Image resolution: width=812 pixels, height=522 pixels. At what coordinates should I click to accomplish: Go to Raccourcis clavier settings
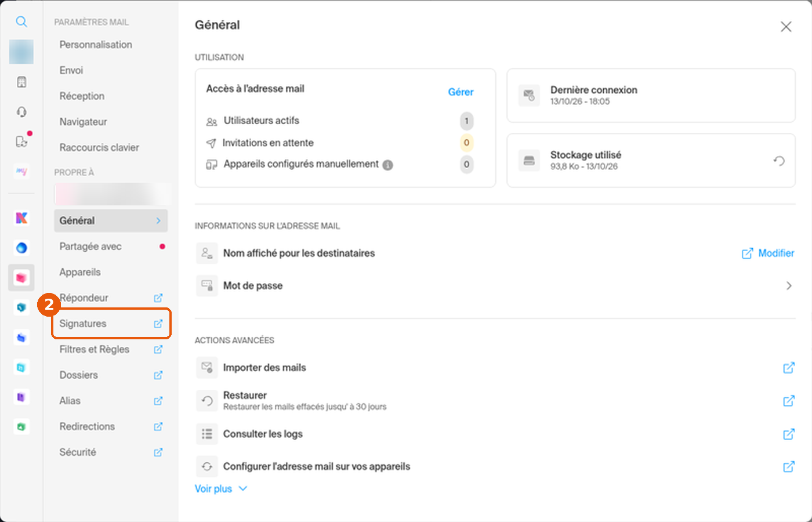(99, 147)
